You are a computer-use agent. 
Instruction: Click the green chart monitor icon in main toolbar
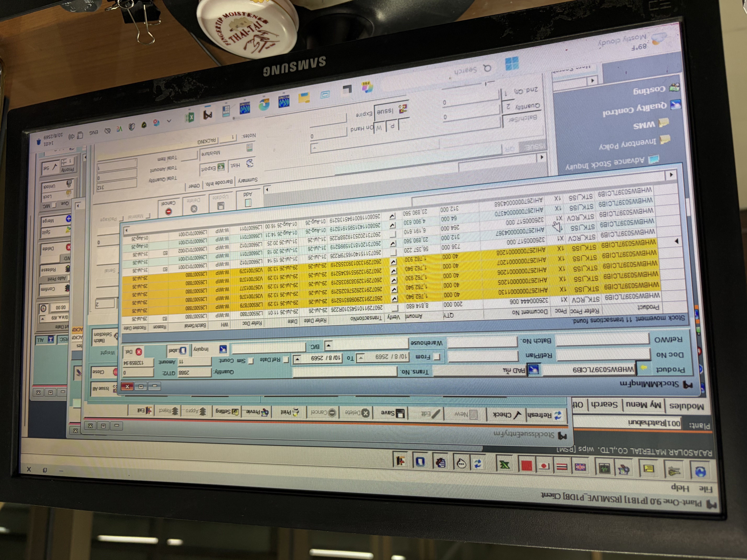click(604, 468)
